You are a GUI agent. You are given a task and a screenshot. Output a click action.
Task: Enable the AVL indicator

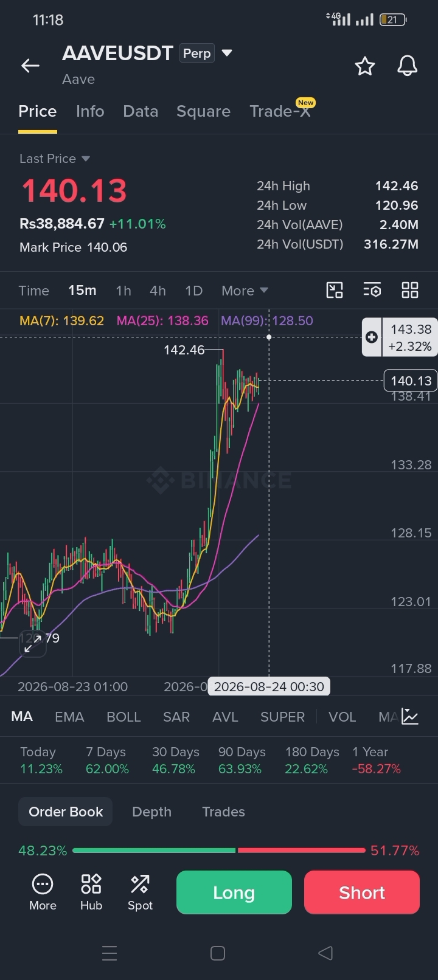[x=225, y=717]
